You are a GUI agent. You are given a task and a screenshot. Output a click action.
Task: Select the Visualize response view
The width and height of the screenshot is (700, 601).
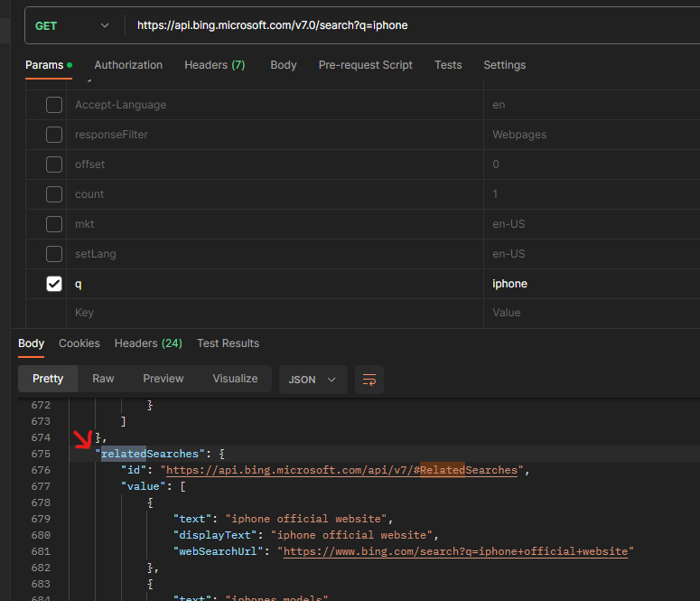click(235, 379)
